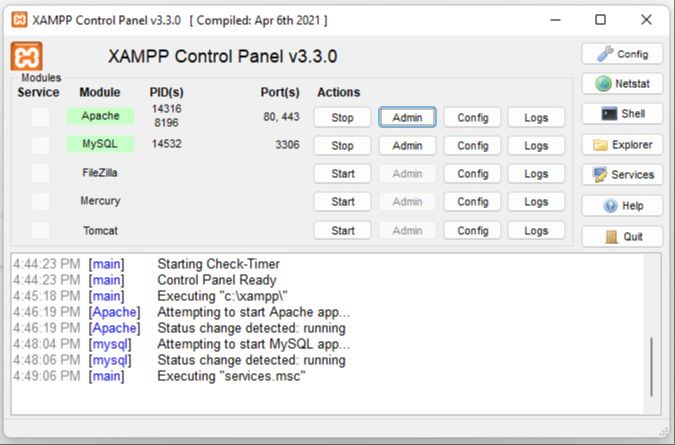The width and height of the screenshot is (675, 445).
Task: Stop the Apache module
Action: tap(342, 117)
